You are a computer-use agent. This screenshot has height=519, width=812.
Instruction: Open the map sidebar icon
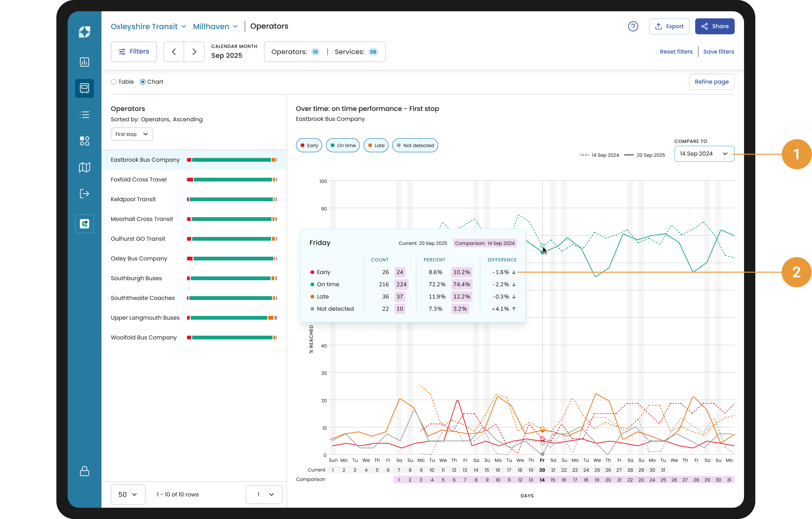pyautogui.click(x=84, y=167)
